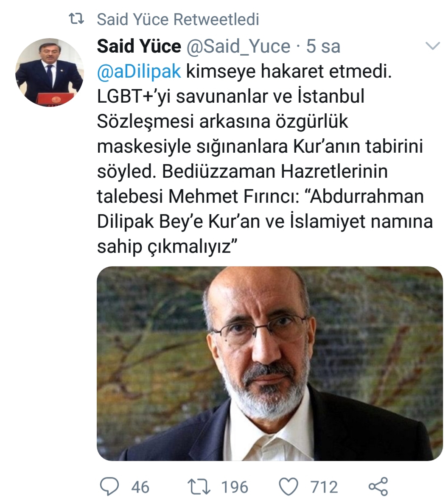Click the retweet count 196
The image size is (448, 504).
[235, 487]
